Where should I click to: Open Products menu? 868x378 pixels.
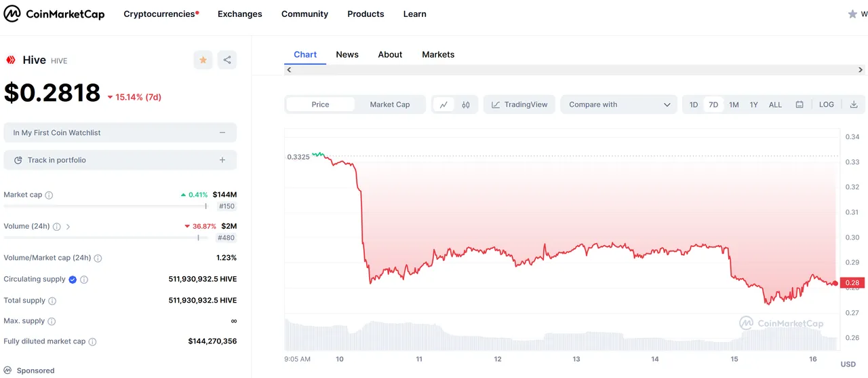click(x=366, y=14)
